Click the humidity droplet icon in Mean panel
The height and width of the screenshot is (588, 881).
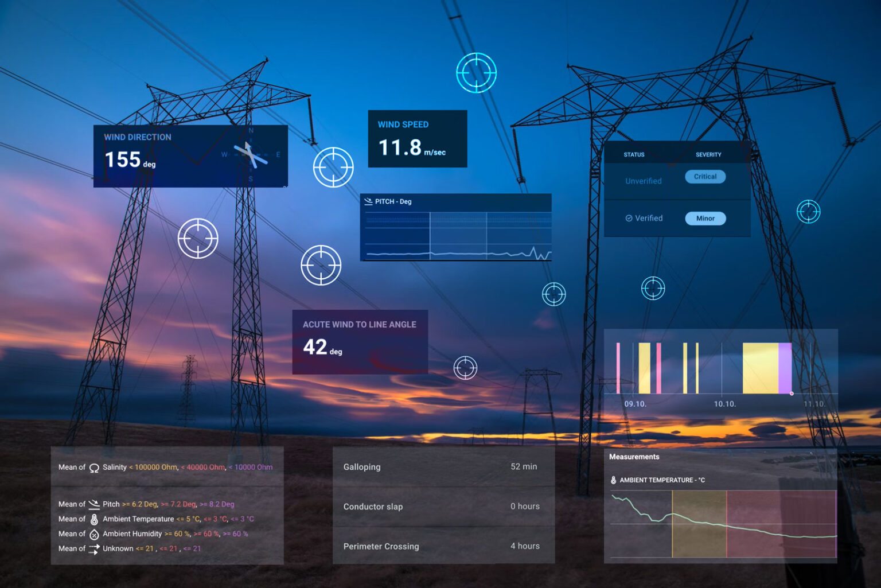click(x=93, y=534)
